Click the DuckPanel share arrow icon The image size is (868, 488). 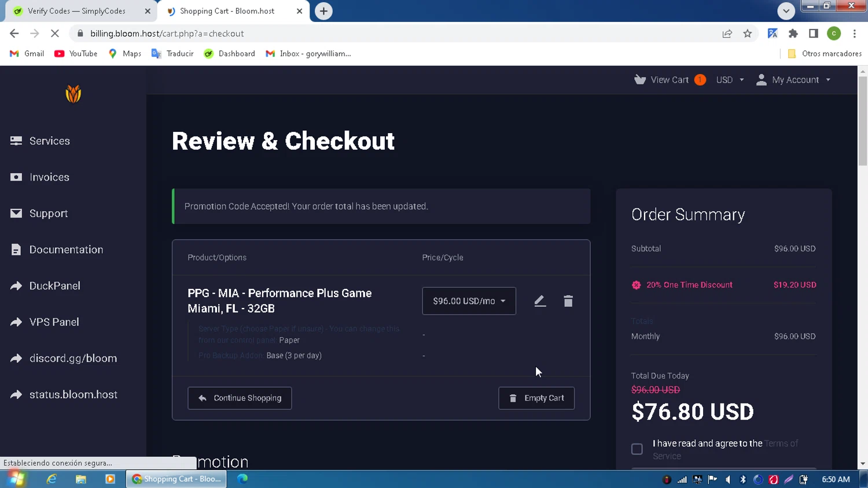click(x=16, y=286)
